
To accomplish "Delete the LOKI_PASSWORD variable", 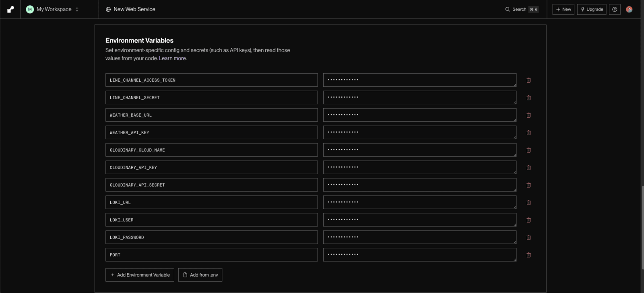I will click(528, 238).
